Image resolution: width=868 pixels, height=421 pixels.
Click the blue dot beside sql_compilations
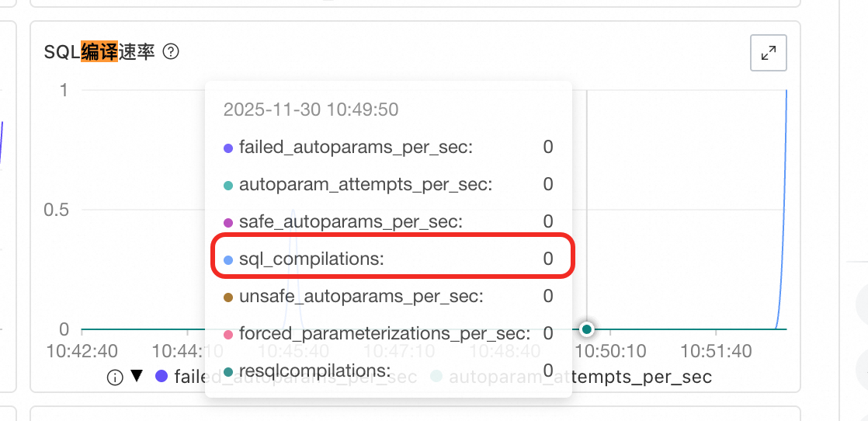(x=228, y=259)
